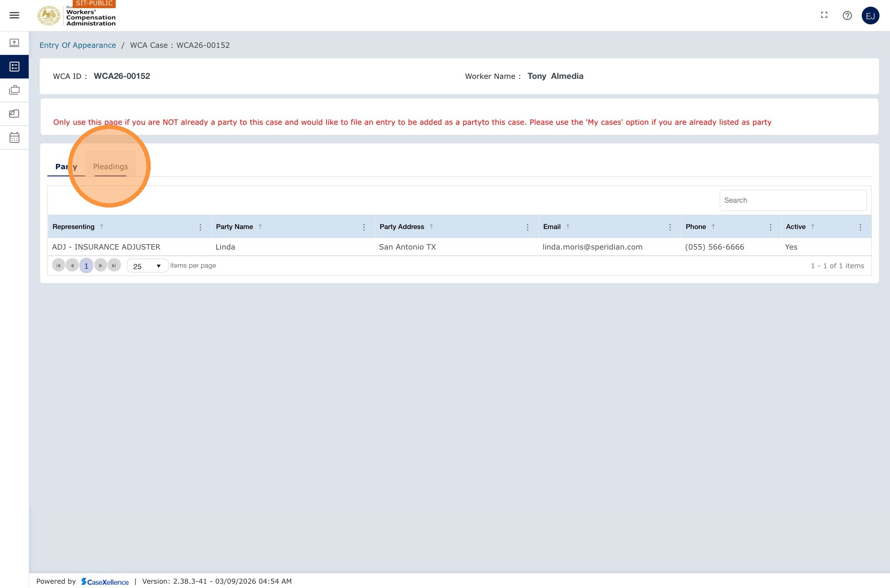
Task: Expand the 25 items per page dropdown
Action: [147, 266]
